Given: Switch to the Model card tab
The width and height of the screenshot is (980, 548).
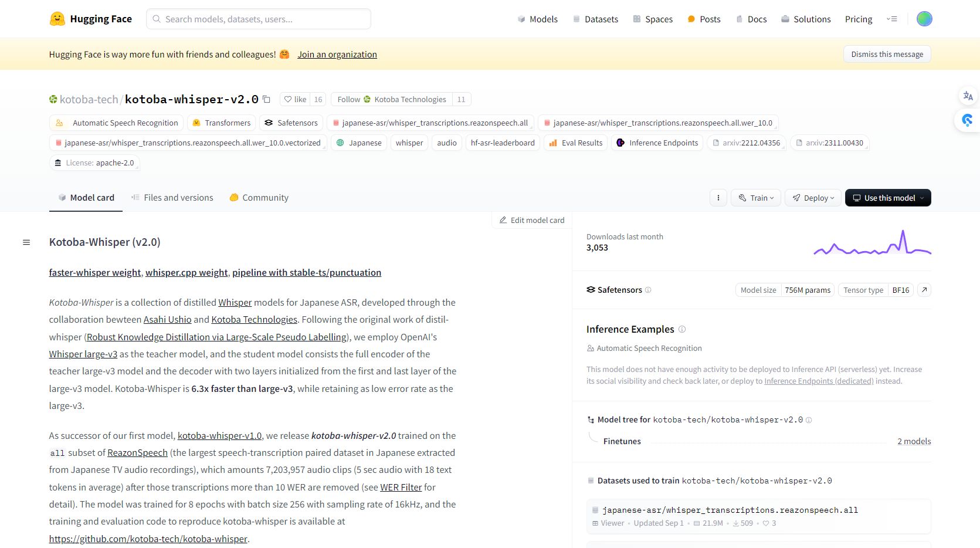Looking at the screenshot, I should pyautogui.click(x=86, y=198).
